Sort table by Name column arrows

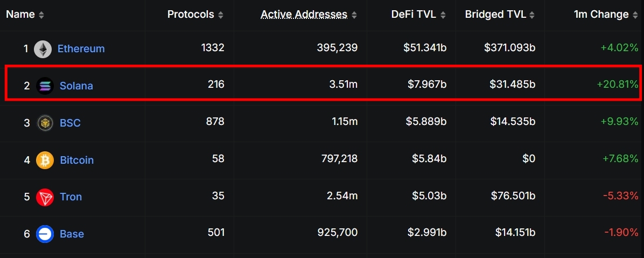coord(41,15)
